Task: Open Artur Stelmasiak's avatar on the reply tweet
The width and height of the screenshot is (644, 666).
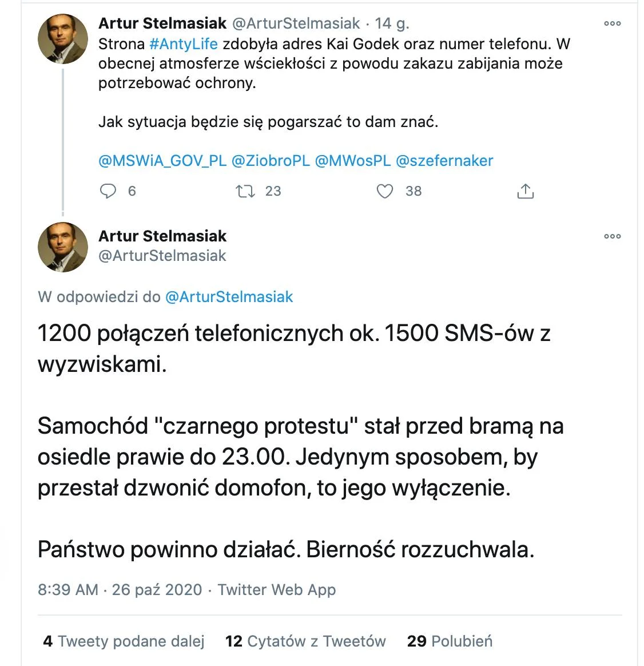Action: (63, 247)
